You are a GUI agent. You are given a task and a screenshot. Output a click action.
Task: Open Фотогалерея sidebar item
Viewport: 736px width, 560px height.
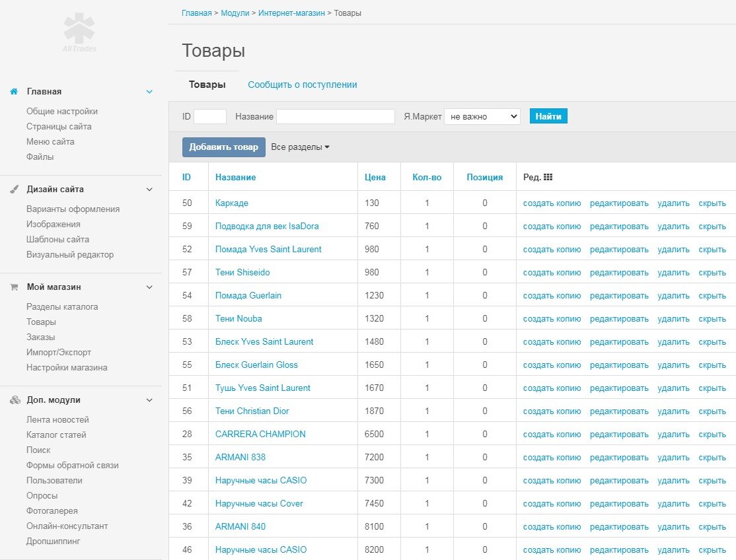tap(52, 510)
